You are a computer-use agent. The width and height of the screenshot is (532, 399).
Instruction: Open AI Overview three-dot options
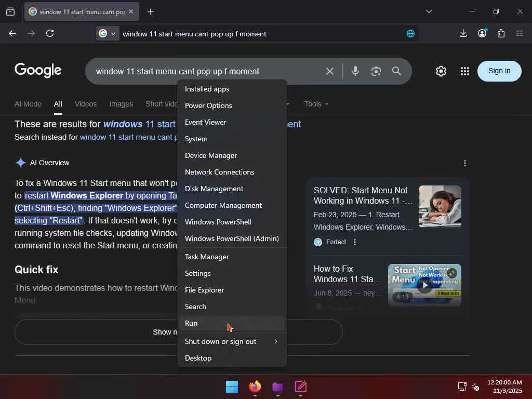(465, 163)
